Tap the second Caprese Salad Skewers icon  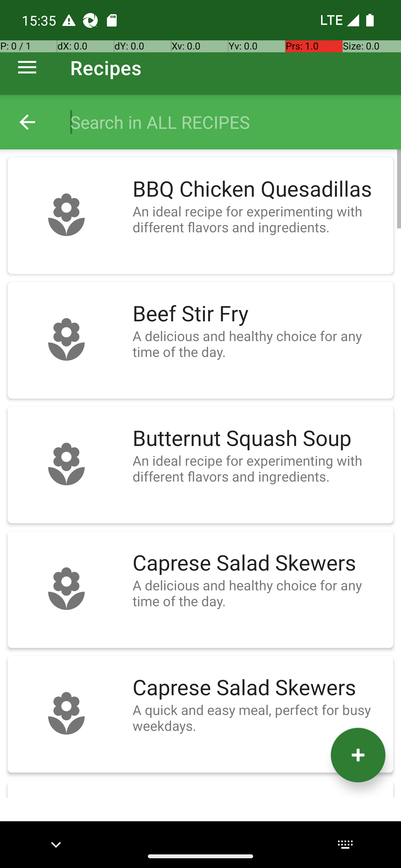tap(67, 714)
